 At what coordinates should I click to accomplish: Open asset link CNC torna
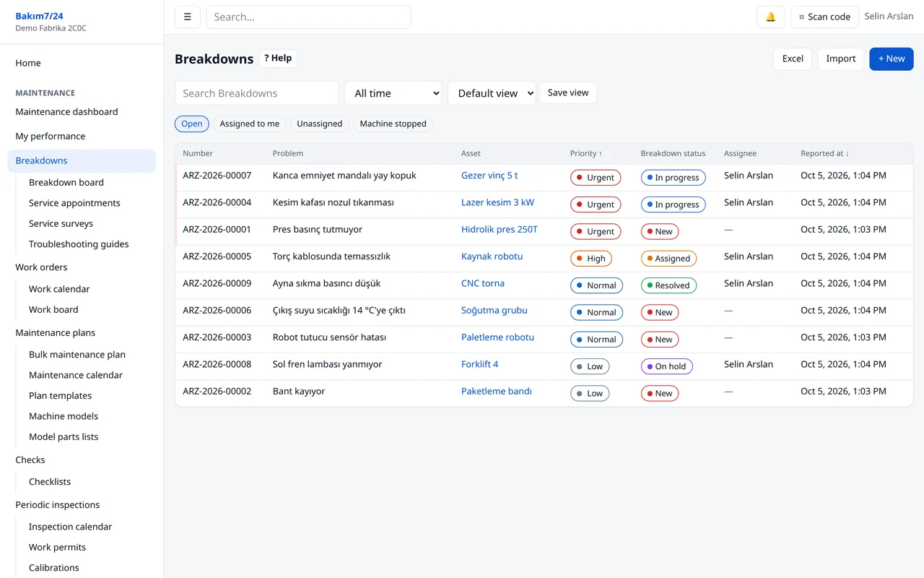click(x=483, y=283)
